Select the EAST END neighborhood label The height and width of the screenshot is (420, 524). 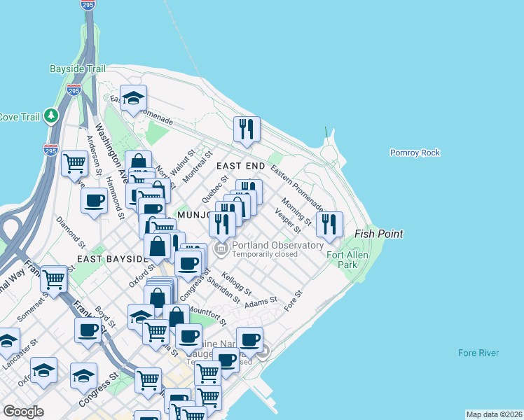tap(240, 166)
